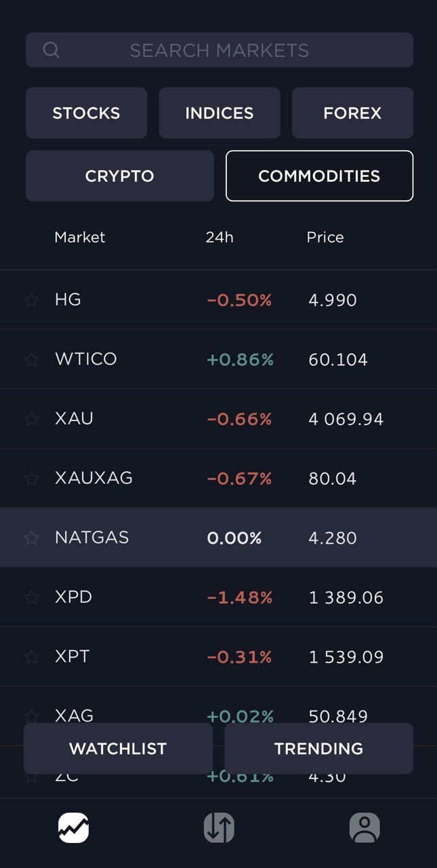437x868 pixels.
Task: Star the WTICO market
Action: 32,359
